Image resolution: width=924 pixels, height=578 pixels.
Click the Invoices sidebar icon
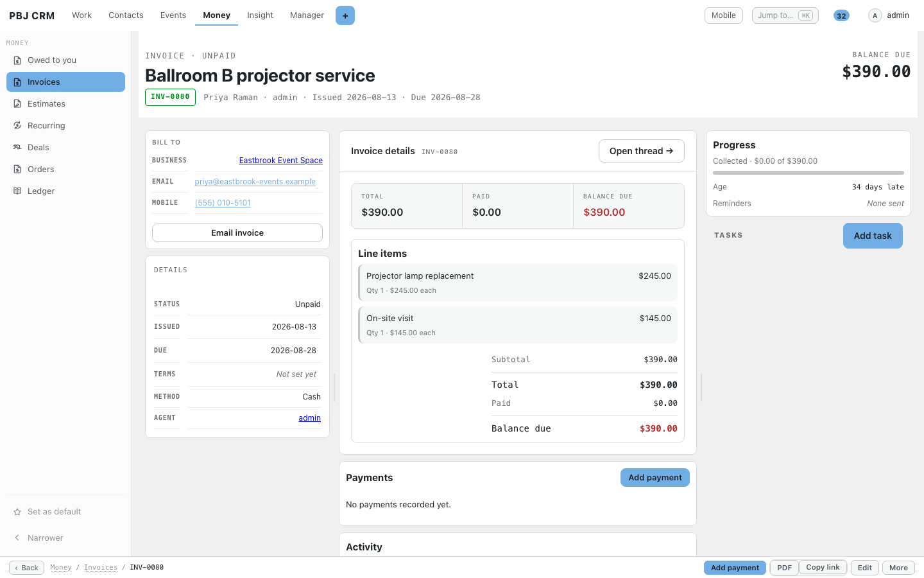17,82
